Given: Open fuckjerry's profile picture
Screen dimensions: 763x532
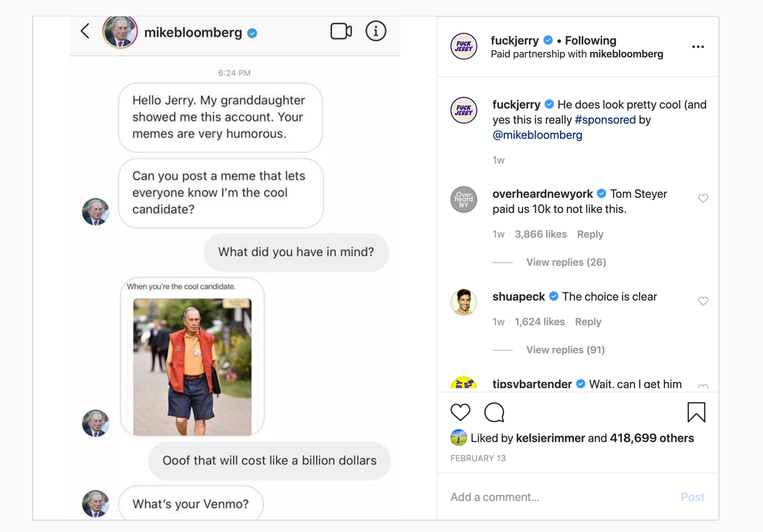Looking at the screenshot, I should click(x=464, y=47).
